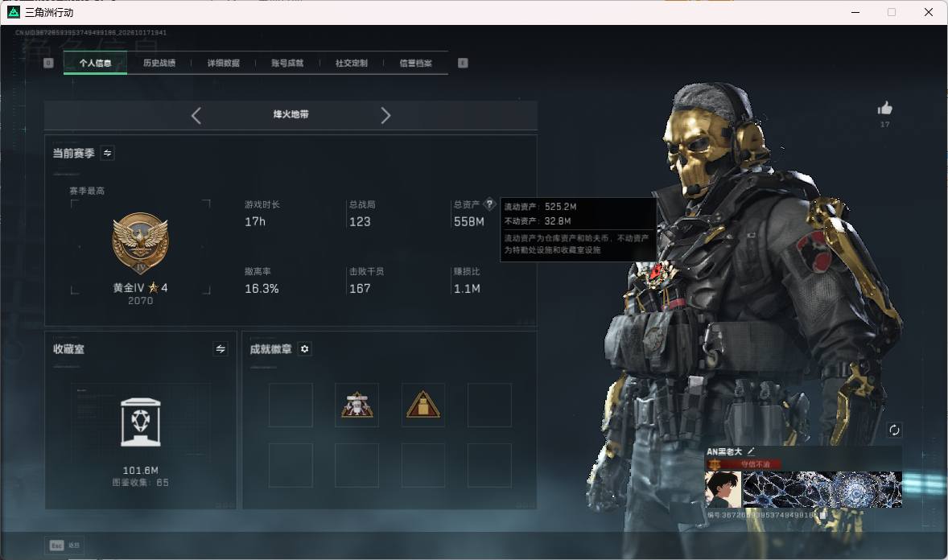Click the first empty achievement badge slot
Viewport: 948px width, 560px height.
coord(291,405)
